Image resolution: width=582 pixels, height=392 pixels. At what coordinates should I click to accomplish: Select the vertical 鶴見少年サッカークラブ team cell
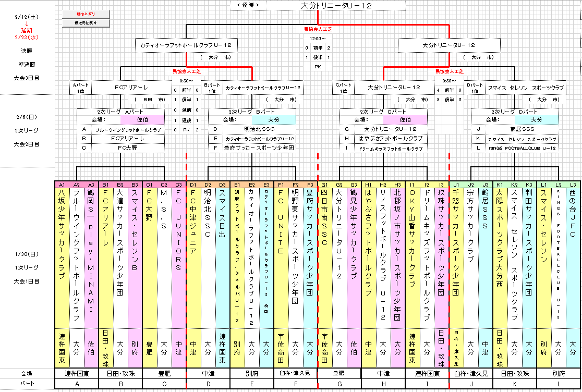point(354,258)
